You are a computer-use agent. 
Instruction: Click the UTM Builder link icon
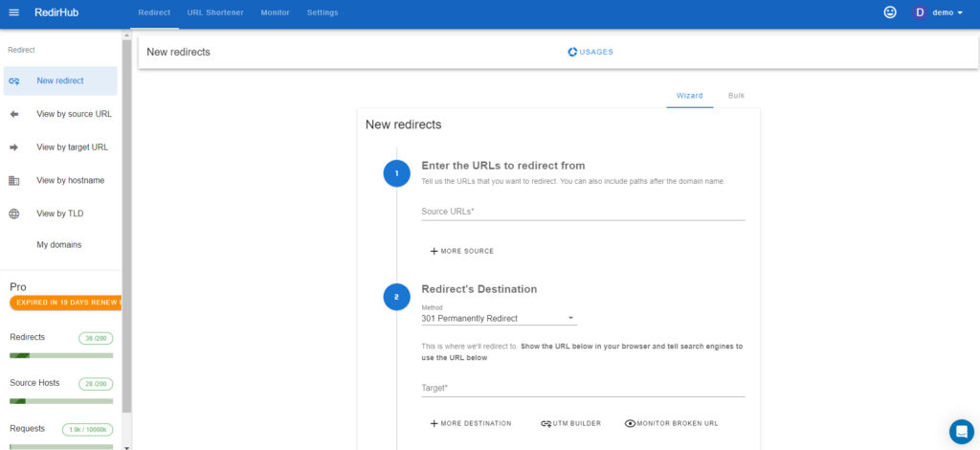pyautogui.click(x=546, y=424)
